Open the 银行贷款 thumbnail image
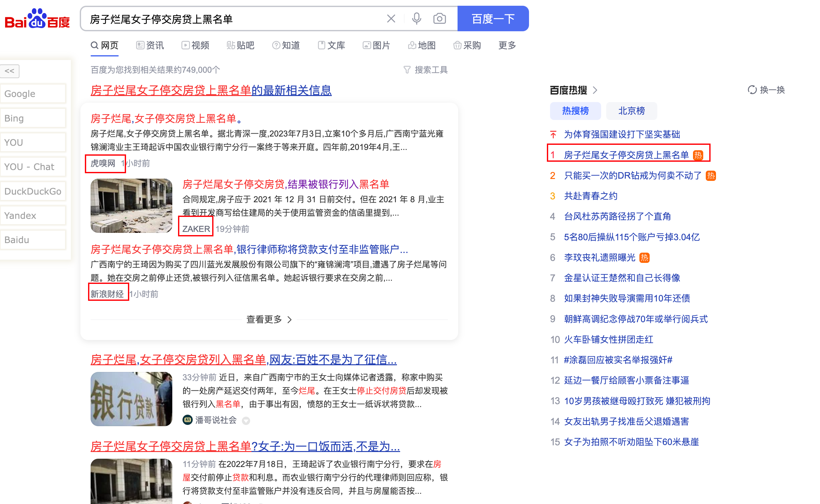Image resolution: width=820 pixels, height=504 pixels. (x=131, y=399)
